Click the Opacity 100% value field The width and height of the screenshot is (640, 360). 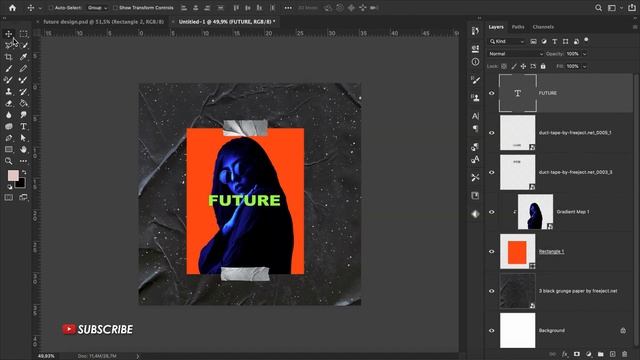573,54
